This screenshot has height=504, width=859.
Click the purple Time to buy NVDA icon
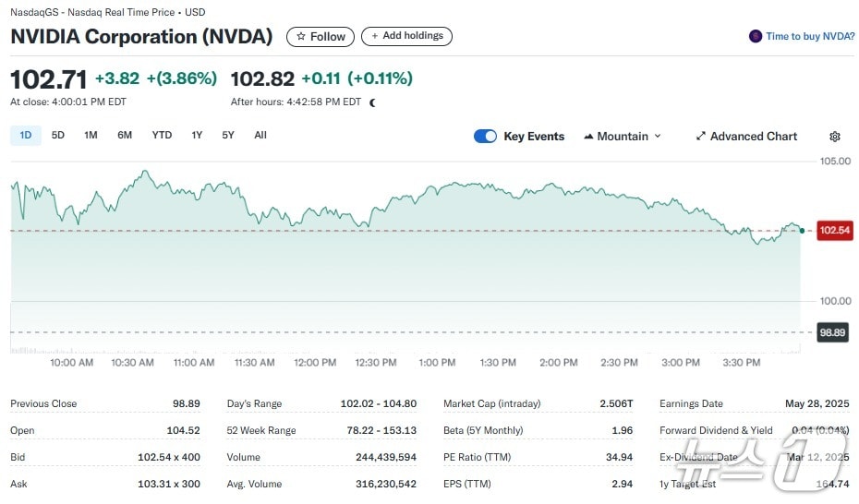pyautogui.click(x=756, y=36)
